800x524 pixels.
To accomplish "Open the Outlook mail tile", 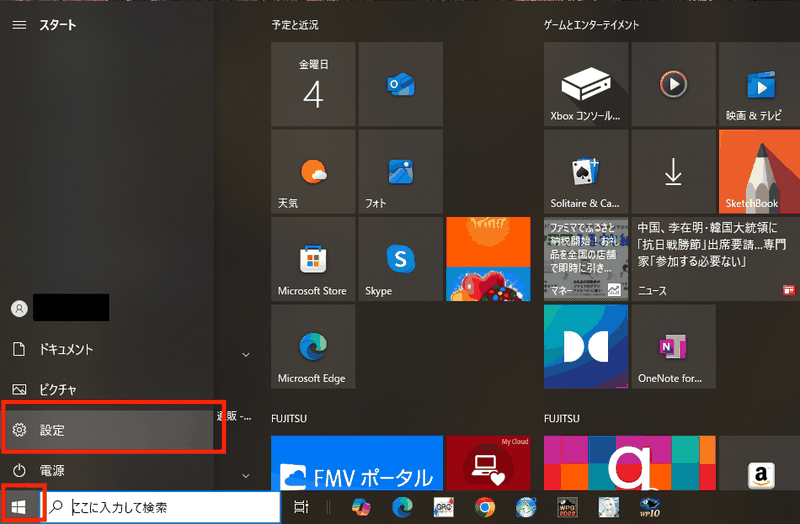I will coord(401,84).
